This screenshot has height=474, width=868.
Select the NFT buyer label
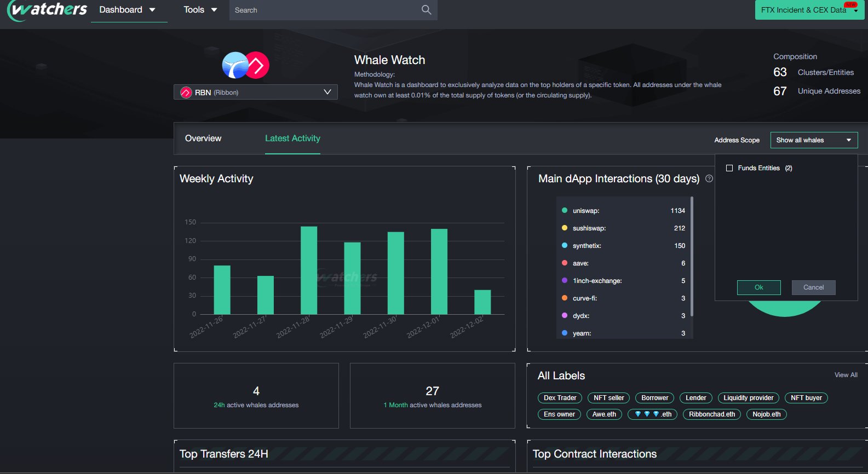[x=806, y=398]
